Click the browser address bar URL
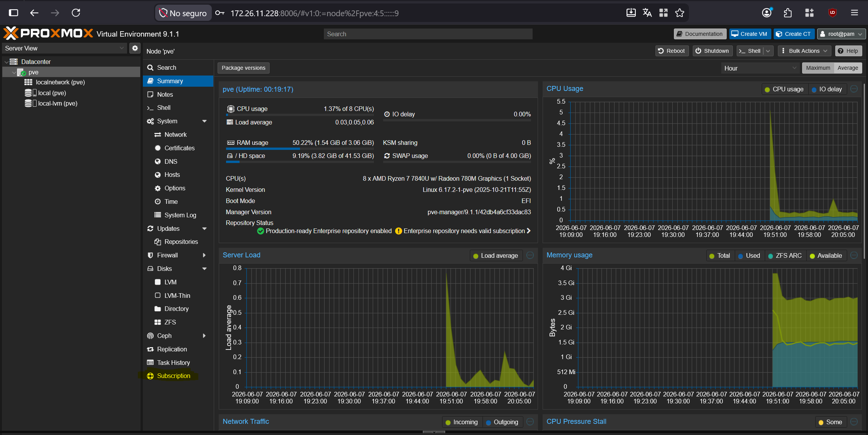Image resolution: width=868 pixels, height=435 pixels. point(314,13)
